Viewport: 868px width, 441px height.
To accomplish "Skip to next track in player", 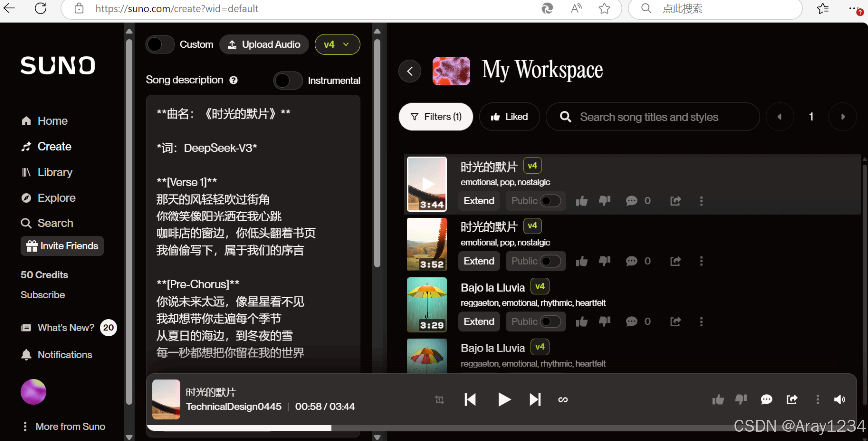I will click(535, 400).
